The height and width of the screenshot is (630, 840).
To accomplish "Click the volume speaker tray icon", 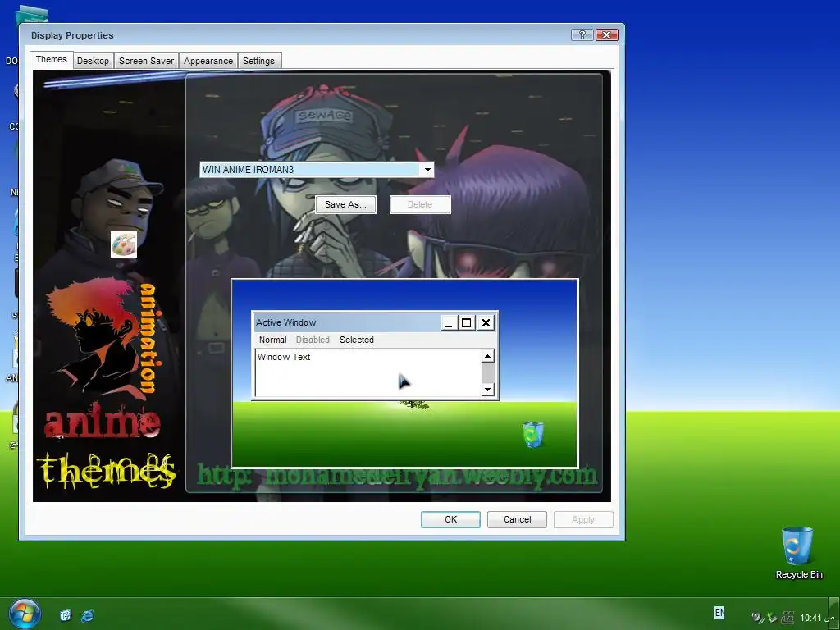I will (757, 618).
